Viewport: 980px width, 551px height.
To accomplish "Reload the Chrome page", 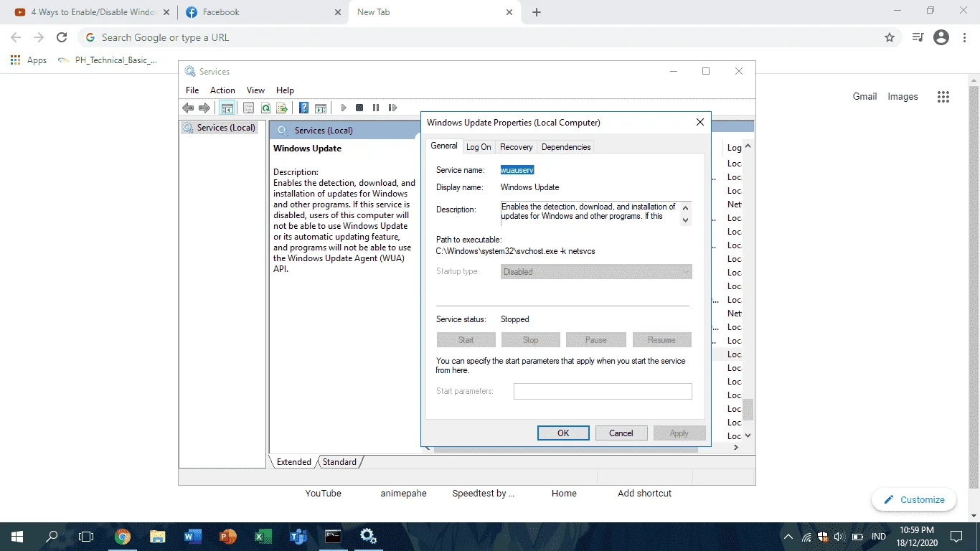I will [x=62, y=37].
